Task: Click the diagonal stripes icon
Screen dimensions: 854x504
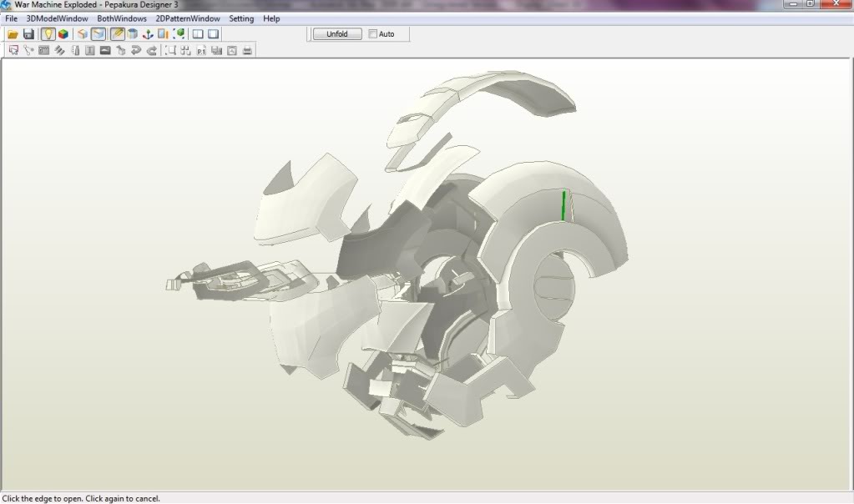Action: pyautogui.click(x=59, y=51)
